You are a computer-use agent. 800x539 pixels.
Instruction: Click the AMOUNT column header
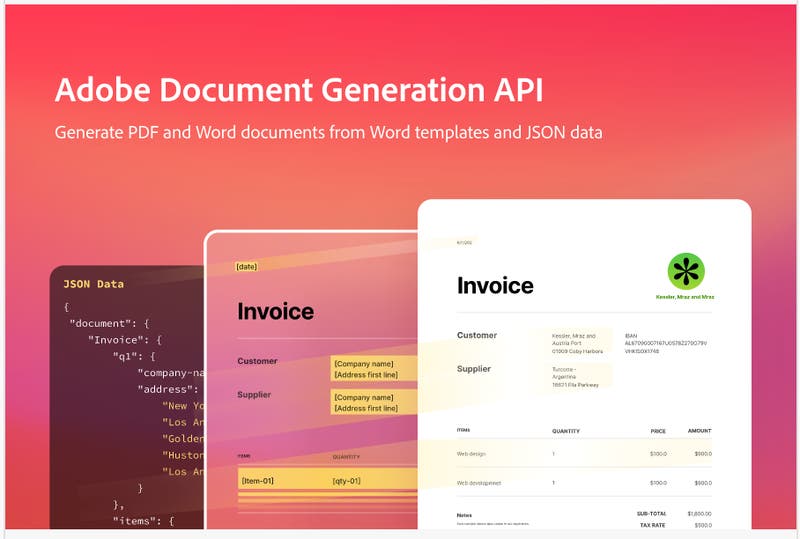[x=699, y=431]
